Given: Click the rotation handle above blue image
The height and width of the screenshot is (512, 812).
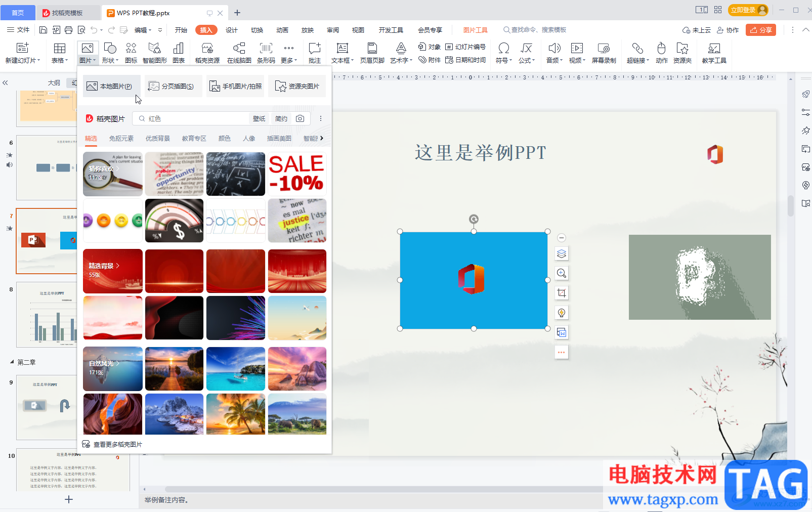Looking at the screenshot, I should click(474, 219).
